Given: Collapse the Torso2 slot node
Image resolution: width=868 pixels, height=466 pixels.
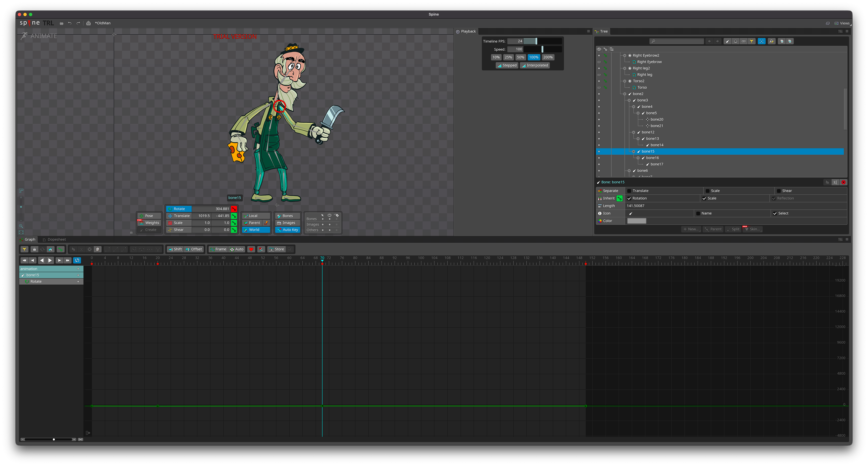Looking at the screenshot, I should pyautogui.click(x=625, y=81).
